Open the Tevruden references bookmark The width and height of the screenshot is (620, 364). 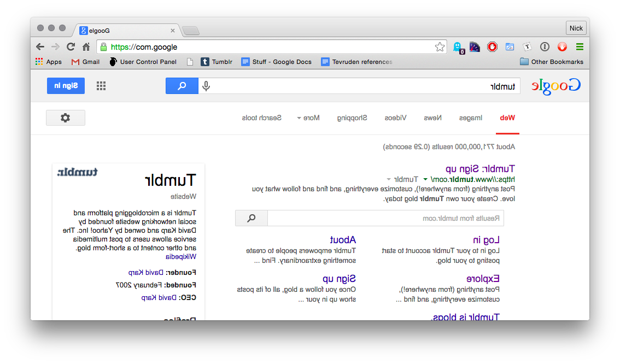coord(357,62)
